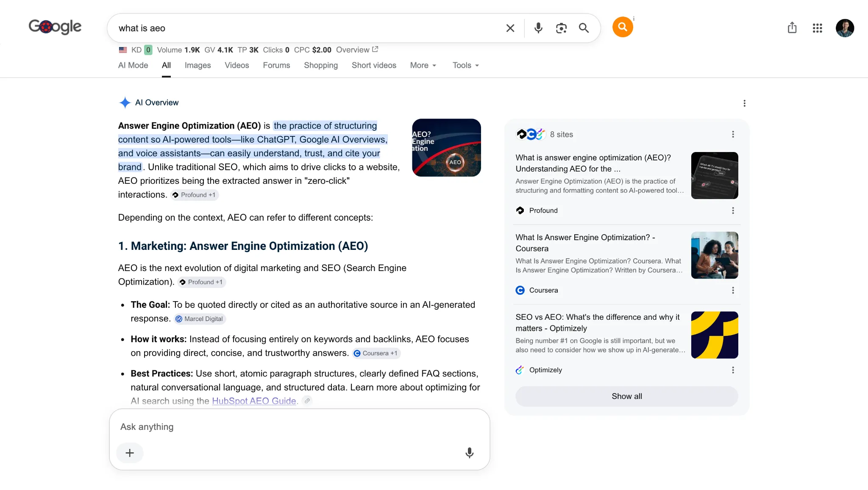Open the Overview keyword link
Viewport: 868px width, 490px height.
(x=357, y=50)
